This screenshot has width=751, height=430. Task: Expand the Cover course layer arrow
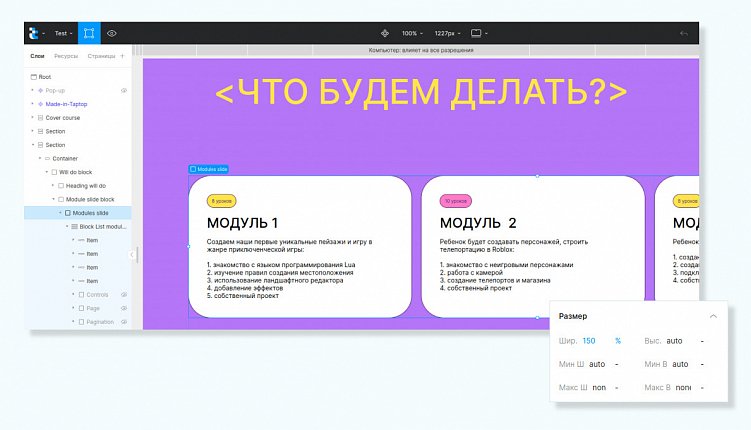click(33, 118)
